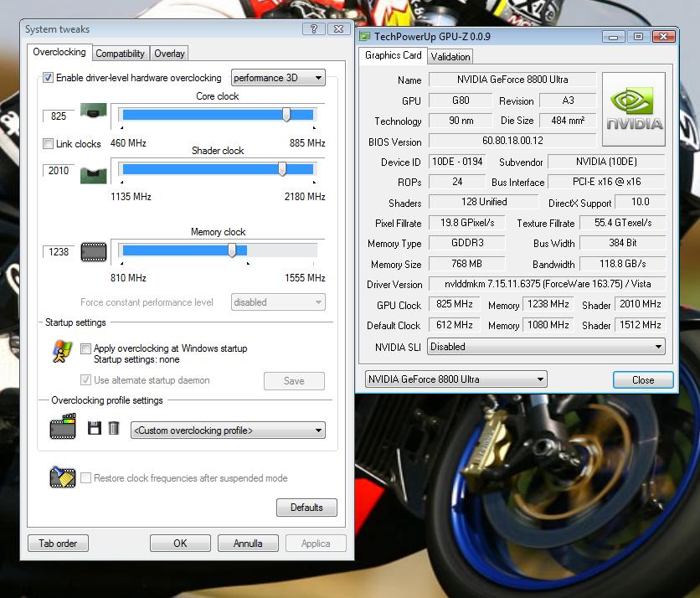Toggle Use alternate startup daemon checkbox
This screenshot has height=598, width=700.
[85, 380]
